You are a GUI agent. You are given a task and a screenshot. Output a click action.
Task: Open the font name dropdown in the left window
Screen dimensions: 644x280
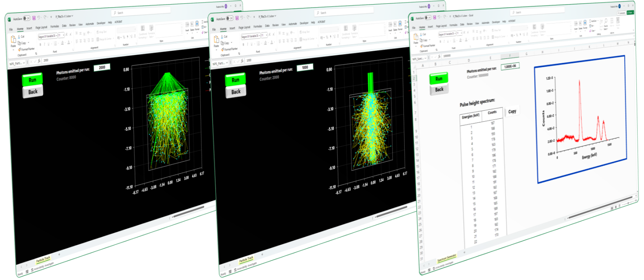click(x=57, y=36)
